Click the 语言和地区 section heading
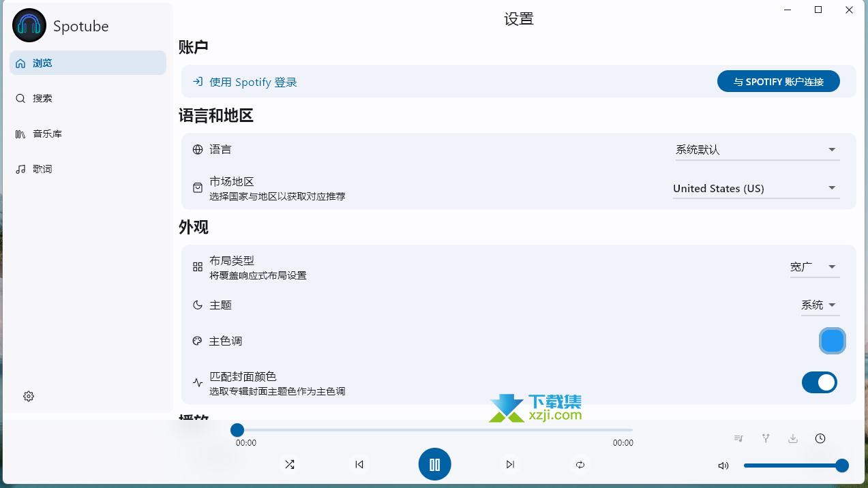The image size is (868, 488). (x=216, y=115)
